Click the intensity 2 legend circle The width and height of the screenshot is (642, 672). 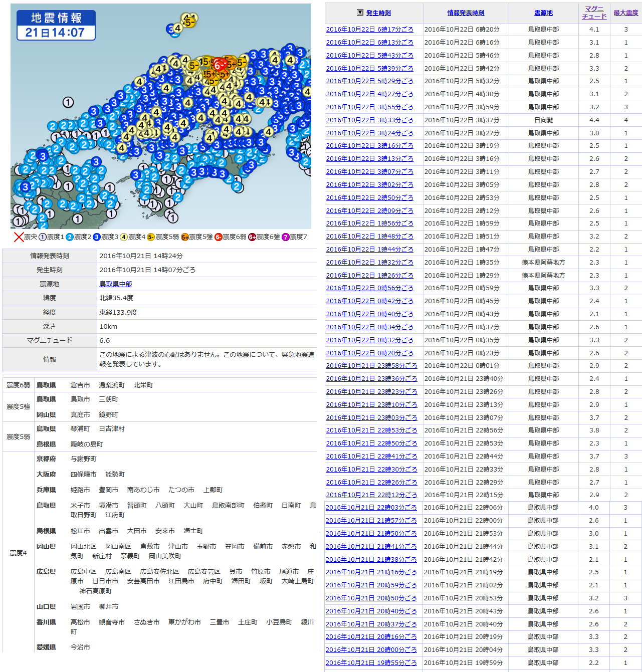(x=70, y=237)
